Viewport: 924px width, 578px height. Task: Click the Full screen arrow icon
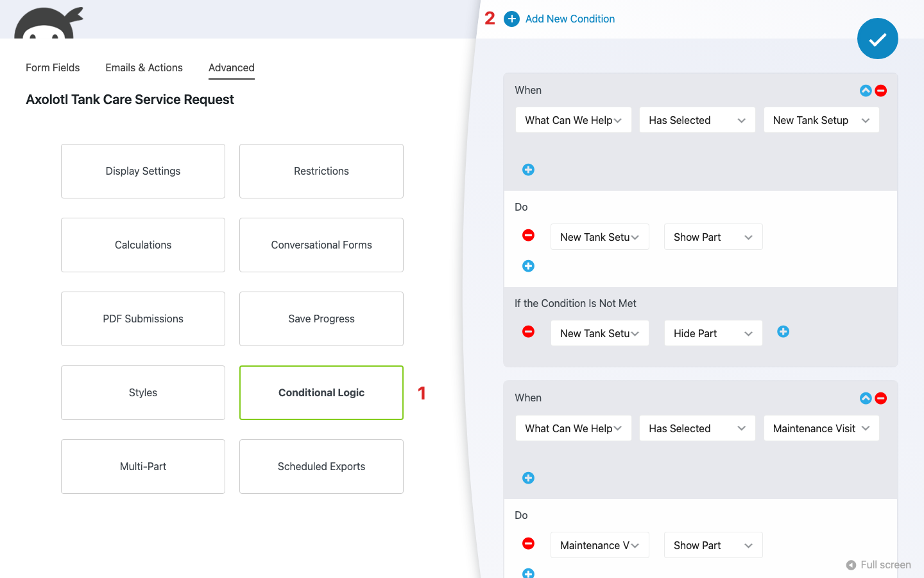[x=851, y=565]
